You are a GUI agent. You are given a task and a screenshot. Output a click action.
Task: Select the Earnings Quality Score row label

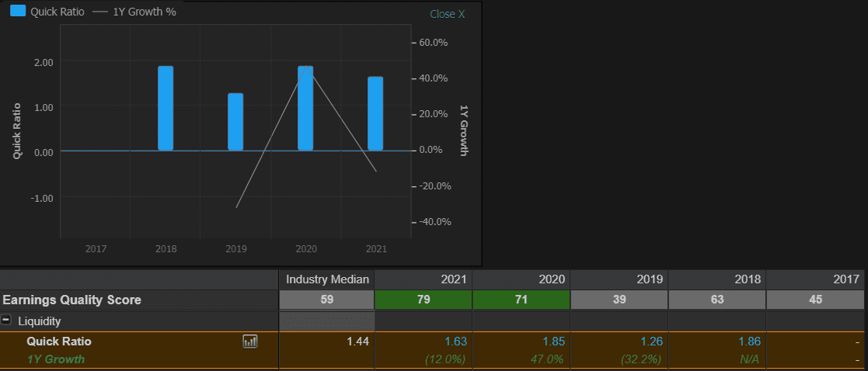click(x=71, y=300)
